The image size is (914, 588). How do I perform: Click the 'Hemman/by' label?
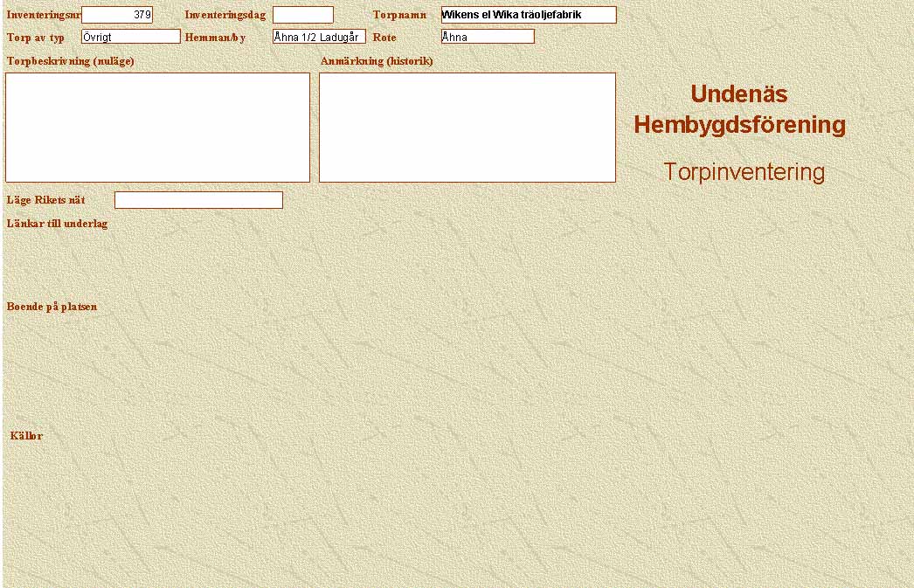215,38
